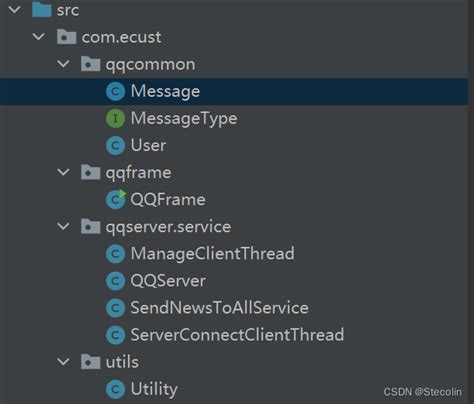This screenshot has width=474, height=404.
Task: Collapse the qqframe package chevron
Action: [x=63, y=172]
